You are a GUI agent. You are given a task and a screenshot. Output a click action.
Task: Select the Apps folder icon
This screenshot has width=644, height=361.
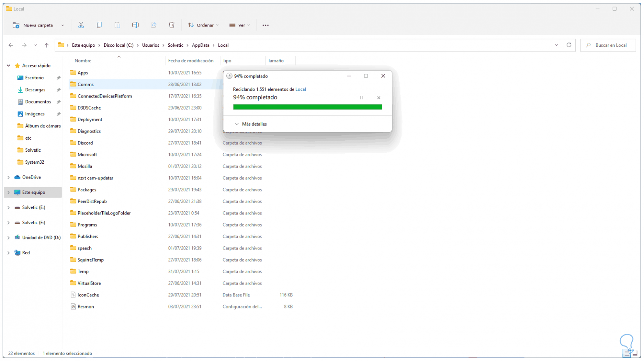coord(73,73)
